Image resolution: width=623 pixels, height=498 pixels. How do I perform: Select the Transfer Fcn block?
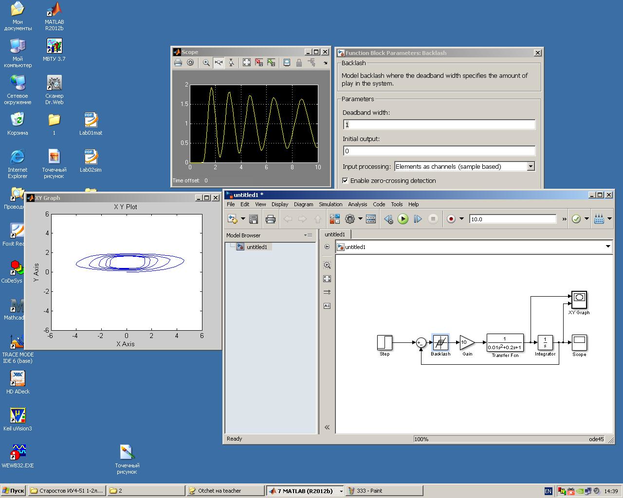pyautogui.click(x=504, y=344)
